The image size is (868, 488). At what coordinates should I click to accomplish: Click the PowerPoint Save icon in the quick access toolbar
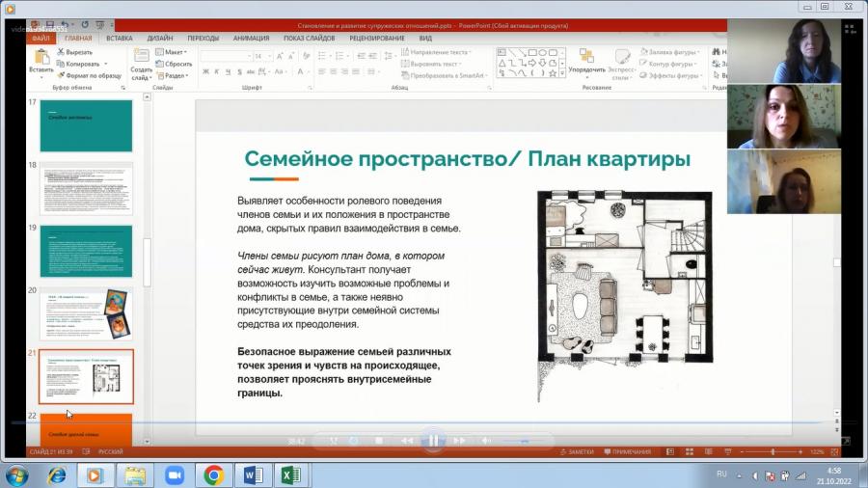[50, 25]
